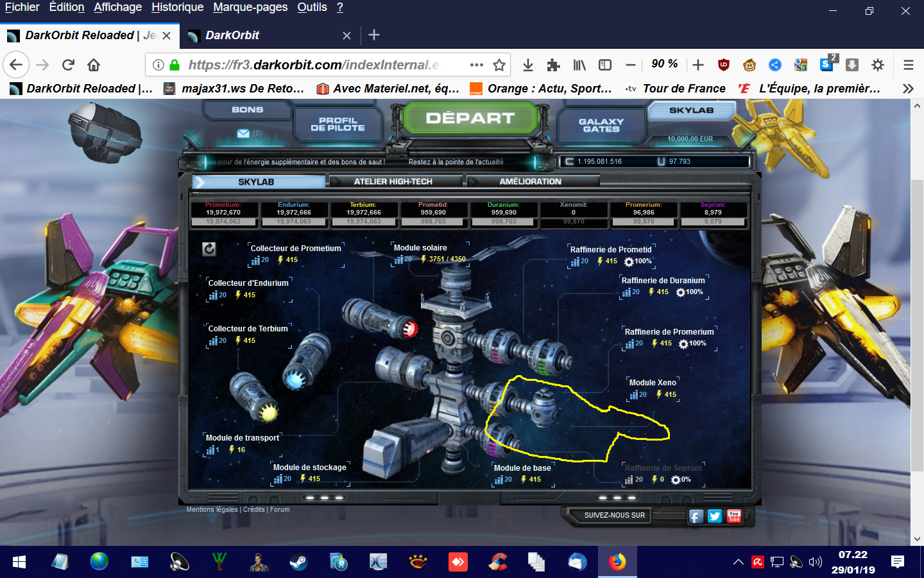Screen dimensions: 924x578
Task: Open the gear extension icon in toolbar
Action: coord(878,65)
